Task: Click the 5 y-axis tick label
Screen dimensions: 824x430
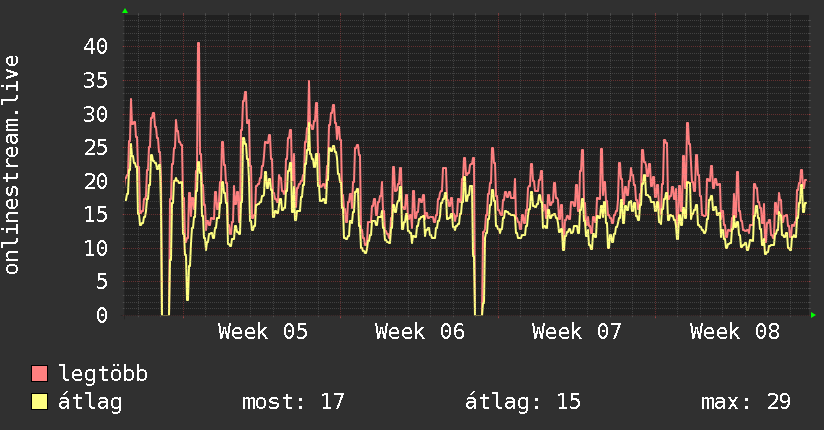Action: click(x=102, y=282)
